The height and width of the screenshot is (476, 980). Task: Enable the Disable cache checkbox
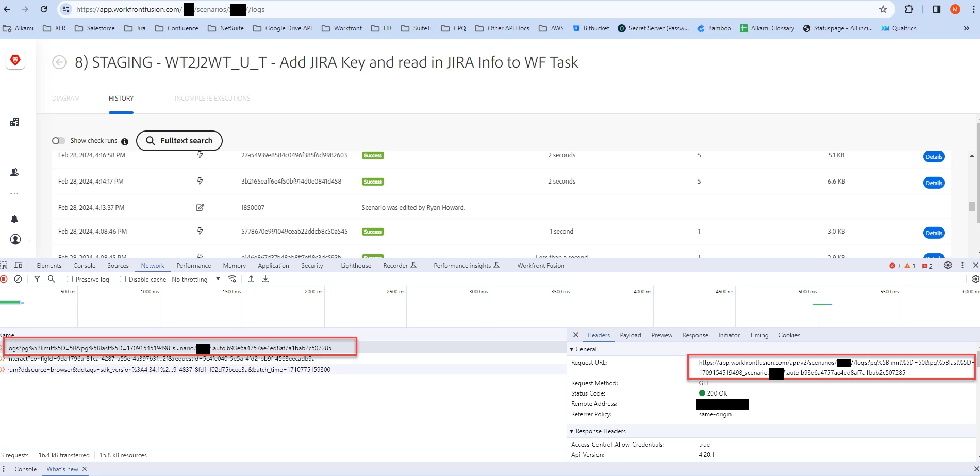[x=123, y=279]
